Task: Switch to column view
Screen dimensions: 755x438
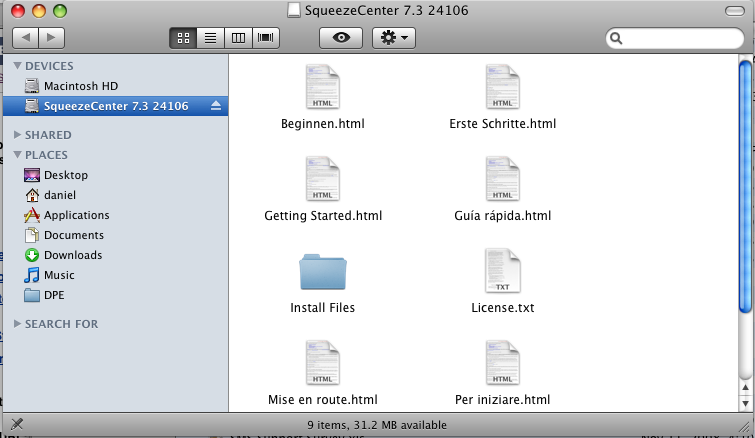Action: coord(238,38)
